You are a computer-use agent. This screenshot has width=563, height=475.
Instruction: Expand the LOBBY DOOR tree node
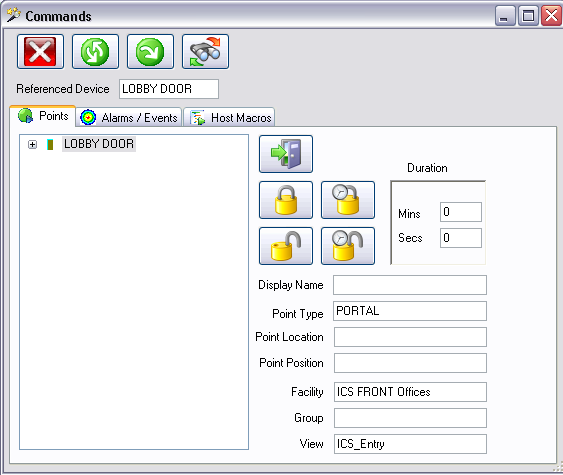(32, 144)
